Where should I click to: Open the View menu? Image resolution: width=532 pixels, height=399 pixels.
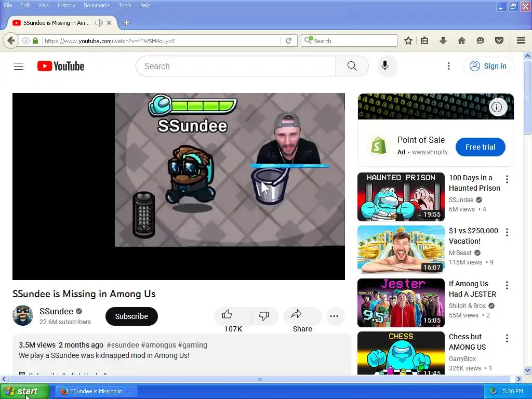point(44,5)
